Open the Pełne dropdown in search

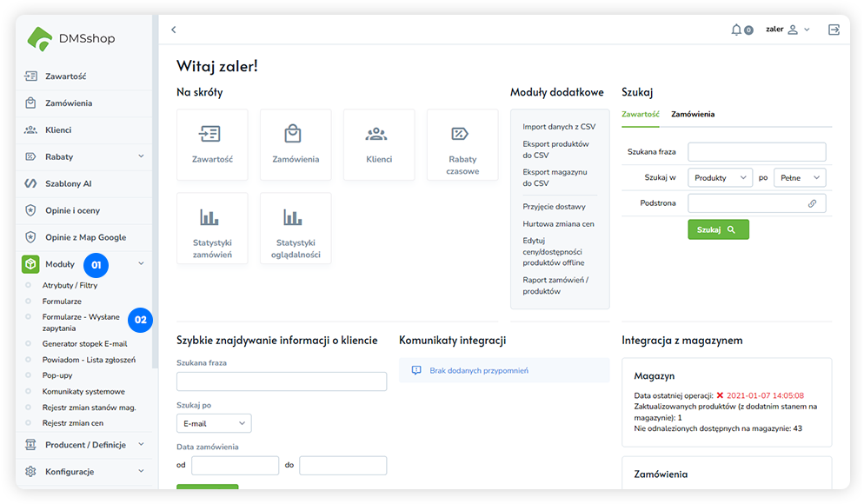pyautogui.click(x=799, y=177)
